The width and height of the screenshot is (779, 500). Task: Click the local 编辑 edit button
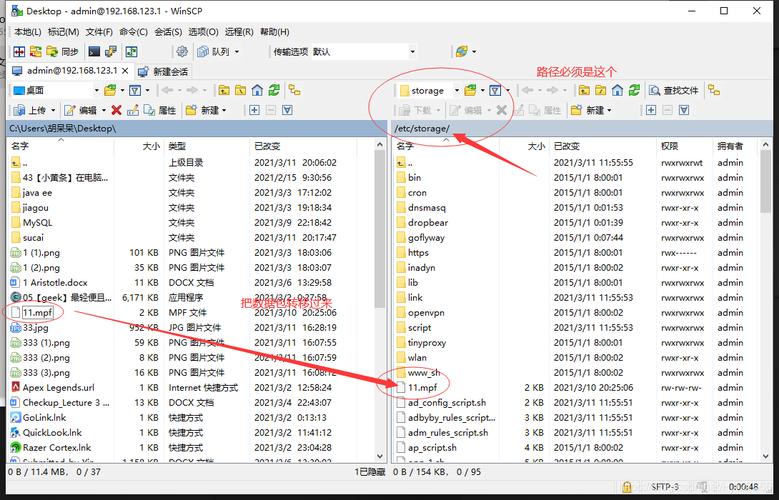coord(81,110)
